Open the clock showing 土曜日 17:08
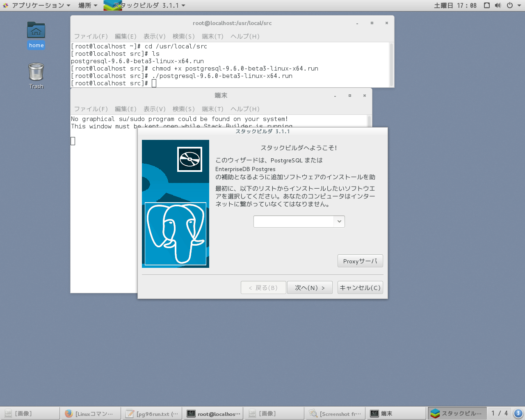 coord(455,5)
